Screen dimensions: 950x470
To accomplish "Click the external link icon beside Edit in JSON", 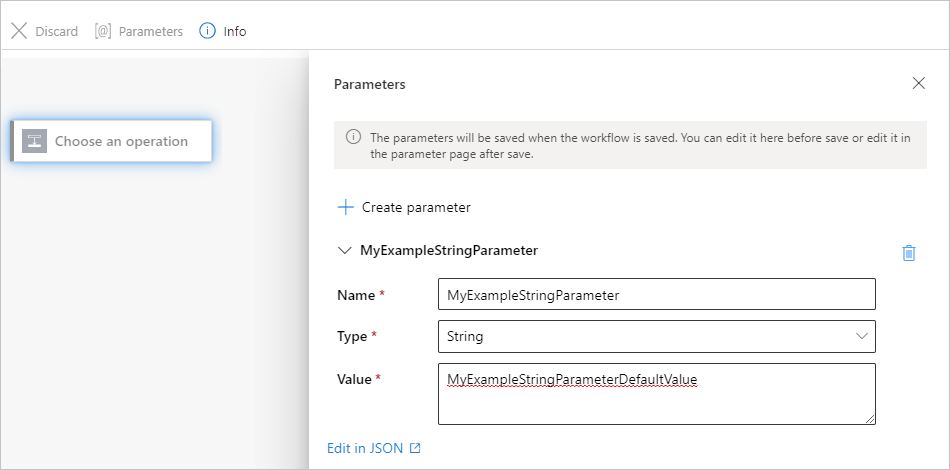I will [x=415, y=449].
